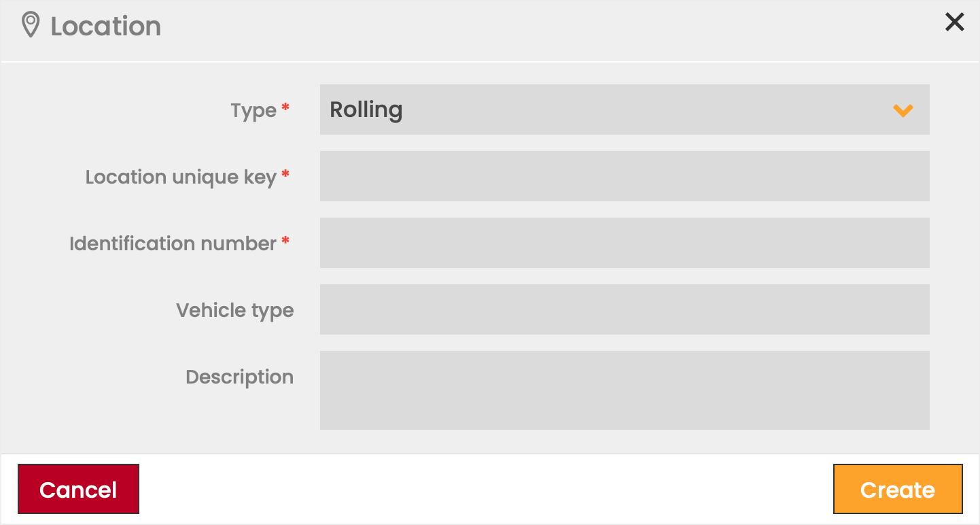Click the Identification number label
This screenshot has width=980, height=525.
173,243
